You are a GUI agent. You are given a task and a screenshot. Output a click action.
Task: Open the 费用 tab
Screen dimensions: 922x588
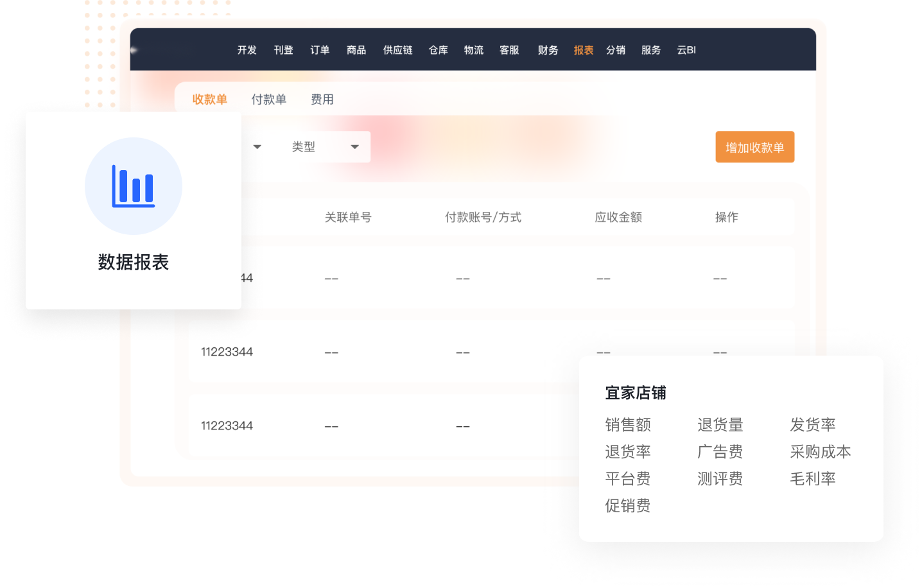click(322, 99)
